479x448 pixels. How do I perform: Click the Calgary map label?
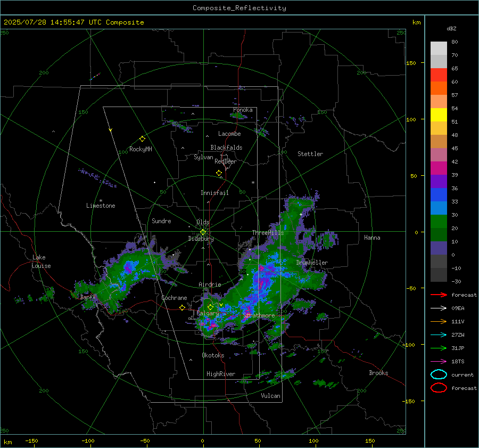pos(208,313)
